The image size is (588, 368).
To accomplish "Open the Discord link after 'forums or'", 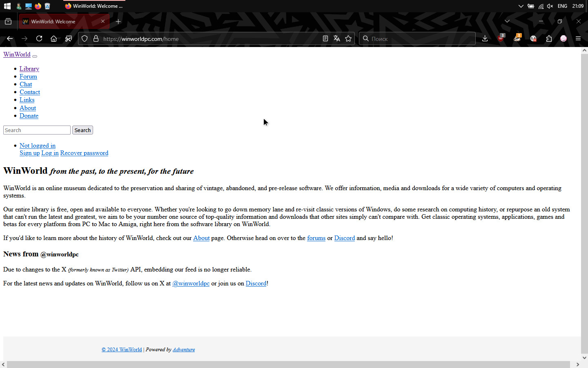I will point(345,238).
